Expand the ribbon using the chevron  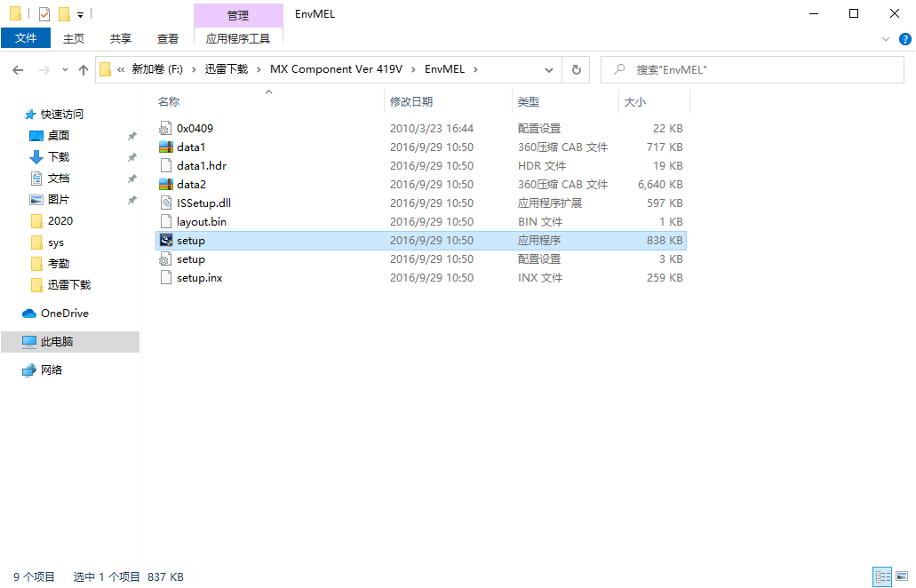886,39
